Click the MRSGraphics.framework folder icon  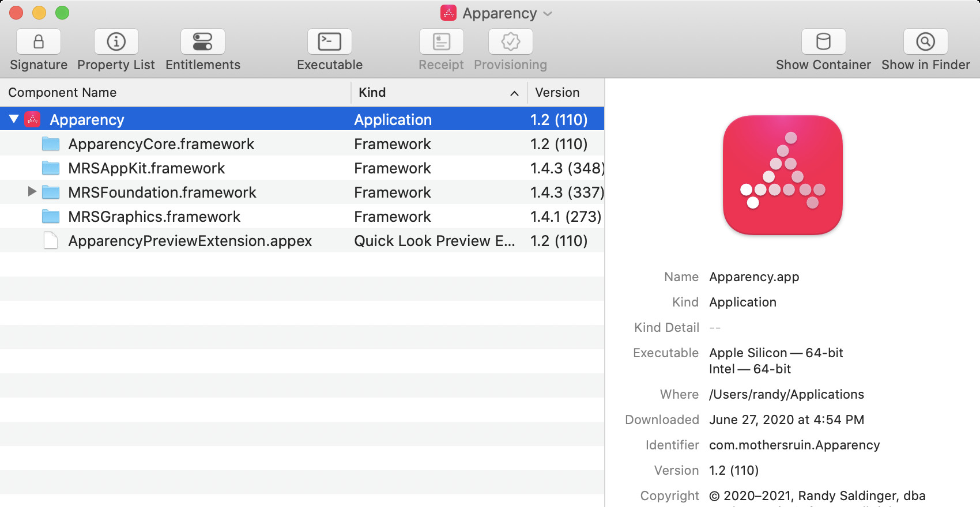pyautogui.click(x=51, y=217)
